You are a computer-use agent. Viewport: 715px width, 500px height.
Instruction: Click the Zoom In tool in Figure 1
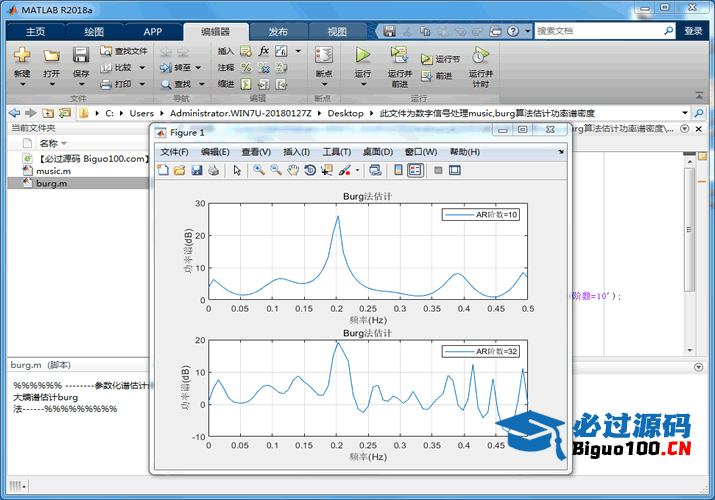tap(259, 170)
